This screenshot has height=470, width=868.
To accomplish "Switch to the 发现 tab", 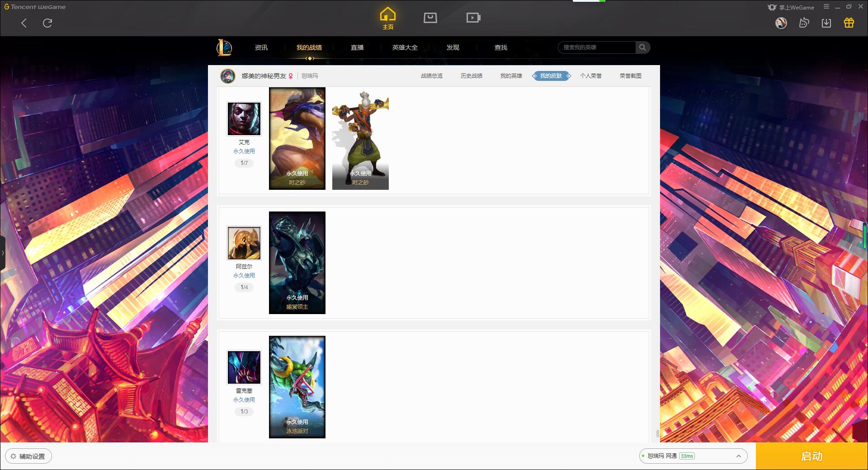I will pos(453,47).
